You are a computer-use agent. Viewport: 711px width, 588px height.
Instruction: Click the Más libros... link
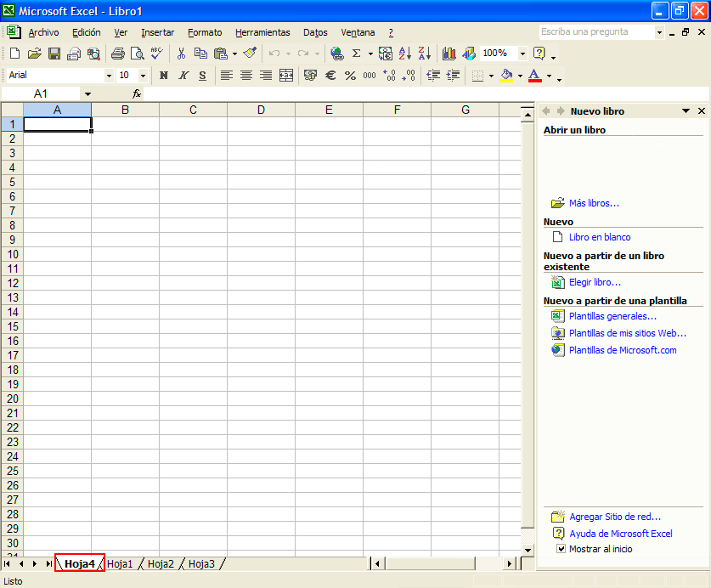coord(594,203)
